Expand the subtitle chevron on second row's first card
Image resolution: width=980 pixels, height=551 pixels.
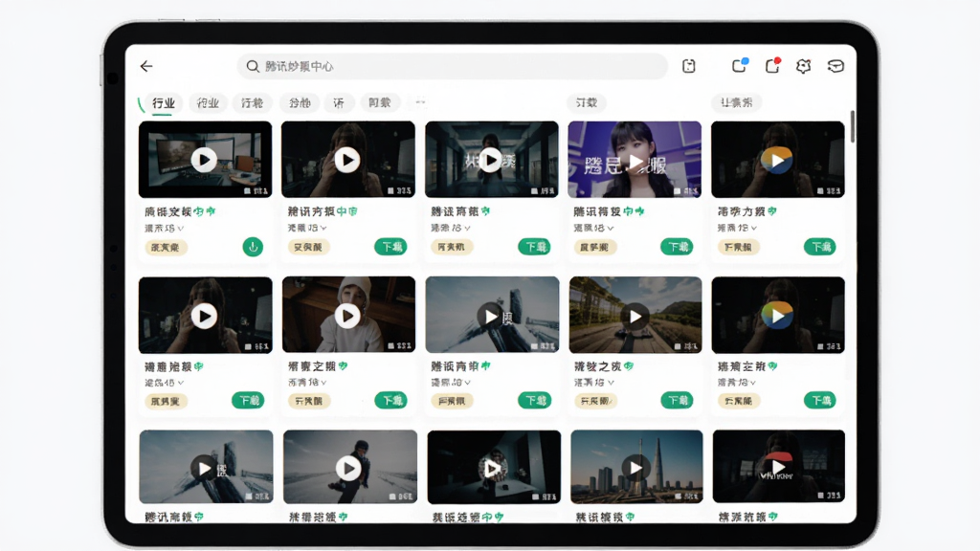pyautogui.click(x=181, y=383)
